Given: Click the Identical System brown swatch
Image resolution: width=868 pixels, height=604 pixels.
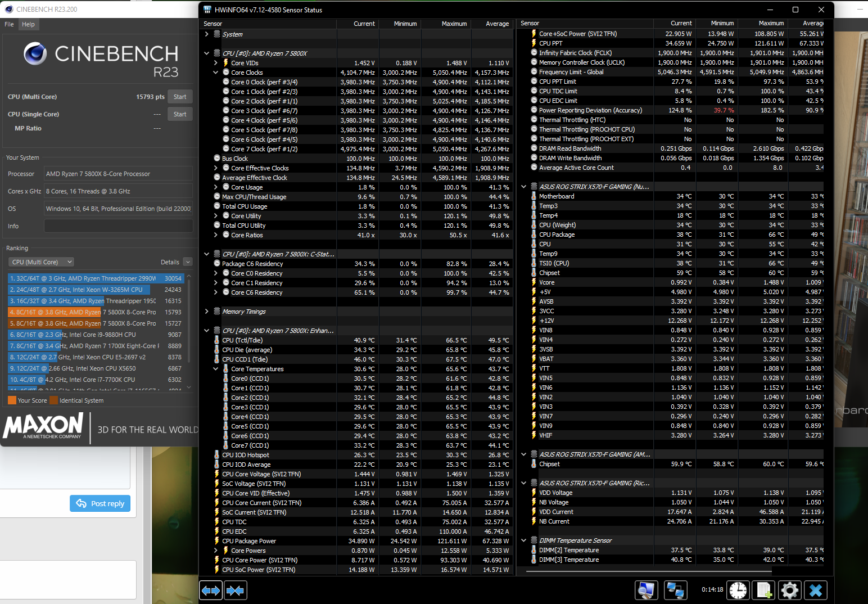Looking at the screenshot, I should pyautogui.click(x=54, y=400).
